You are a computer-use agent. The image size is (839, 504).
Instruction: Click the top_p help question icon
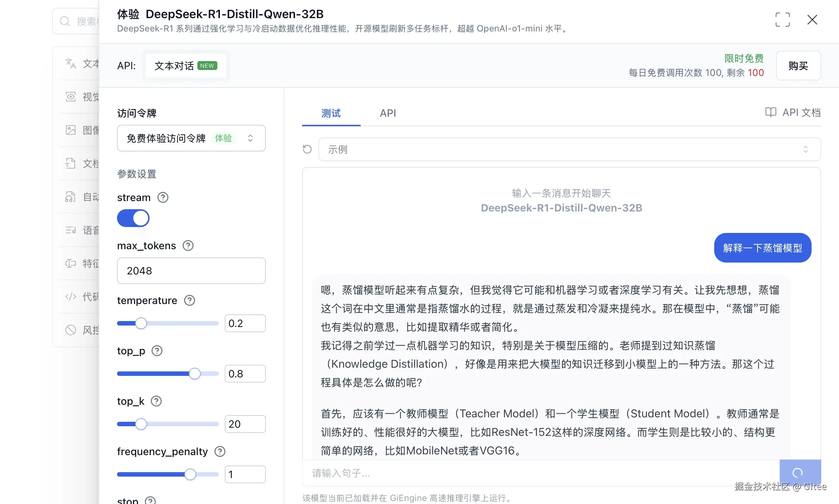click(x=157, y=351)
